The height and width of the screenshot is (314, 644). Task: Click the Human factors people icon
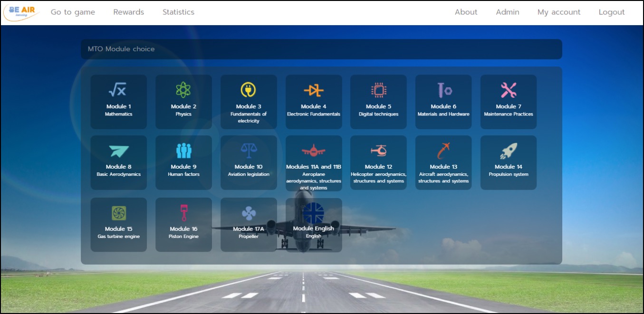click(183, 151)
